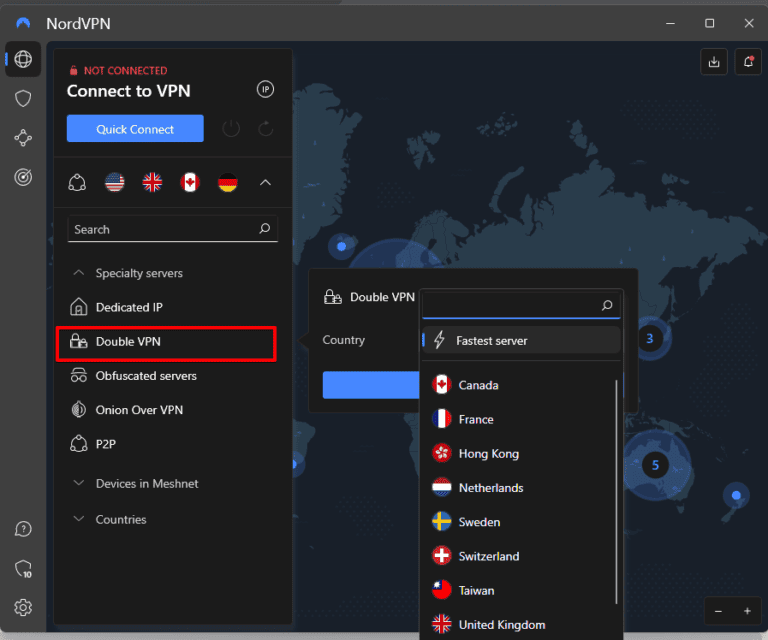Expand the Countries section
Screen dimensions: 768x640
click(x=78, y=520)
